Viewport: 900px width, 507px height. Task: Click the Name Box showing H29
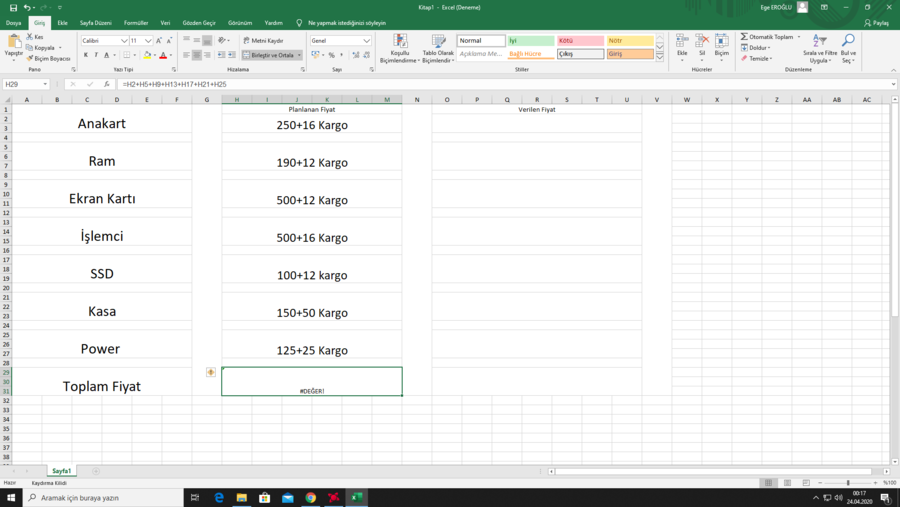tap(25, 85)
